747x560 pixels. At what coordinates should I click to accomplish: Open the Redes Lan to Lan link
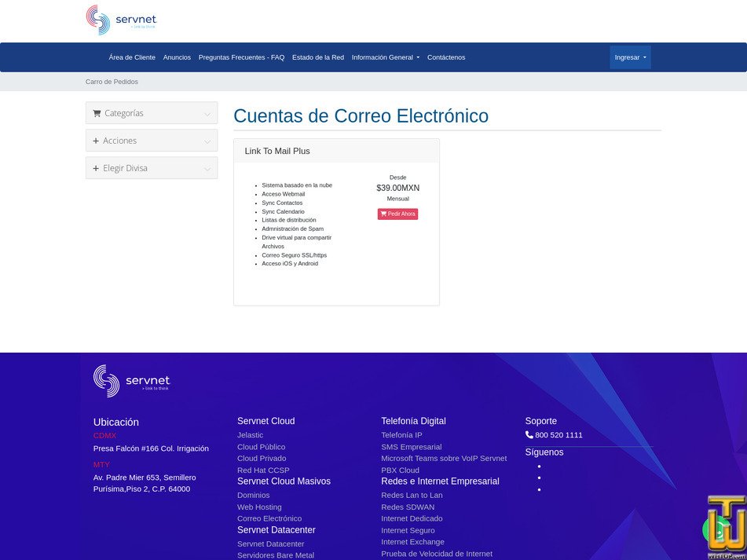click(x=412, y=496)
